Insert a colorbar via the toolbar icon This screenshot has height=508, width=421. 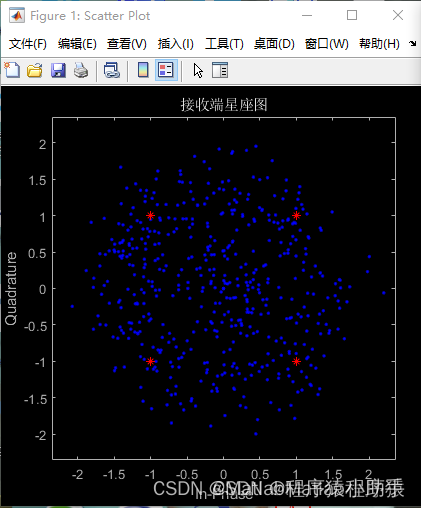click(143, 70)
